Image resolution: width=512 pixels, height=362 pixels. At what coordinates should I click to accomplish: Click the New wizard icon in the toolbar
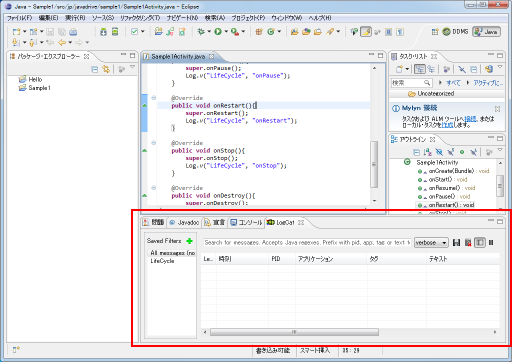point(16,32)
